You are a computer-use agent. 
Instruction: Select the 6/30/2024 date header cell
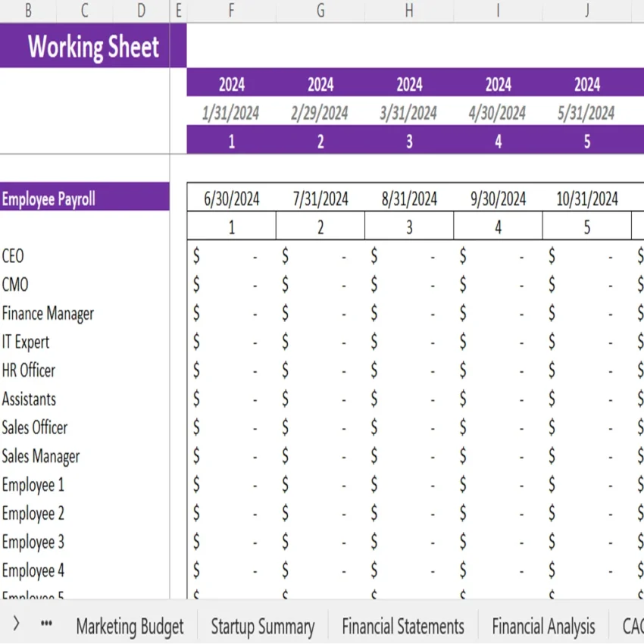(230, 199)
